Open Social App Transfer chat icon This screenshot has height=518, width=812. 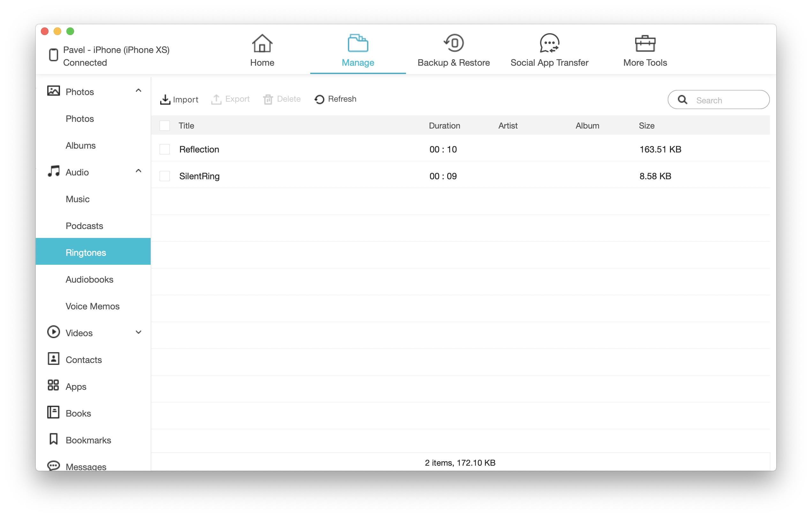(x=549, y=43)
